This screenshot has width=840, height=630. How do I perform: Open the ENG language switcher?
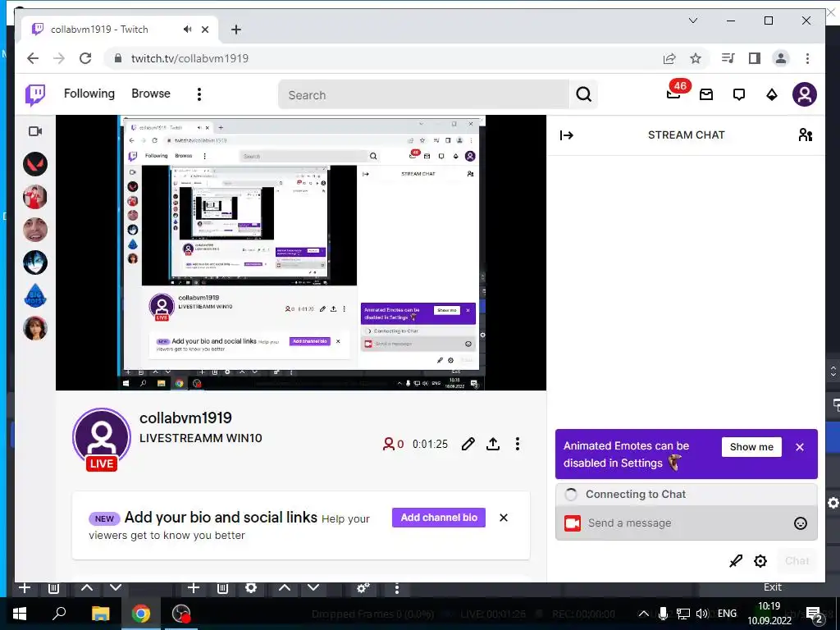coord(727,614)
